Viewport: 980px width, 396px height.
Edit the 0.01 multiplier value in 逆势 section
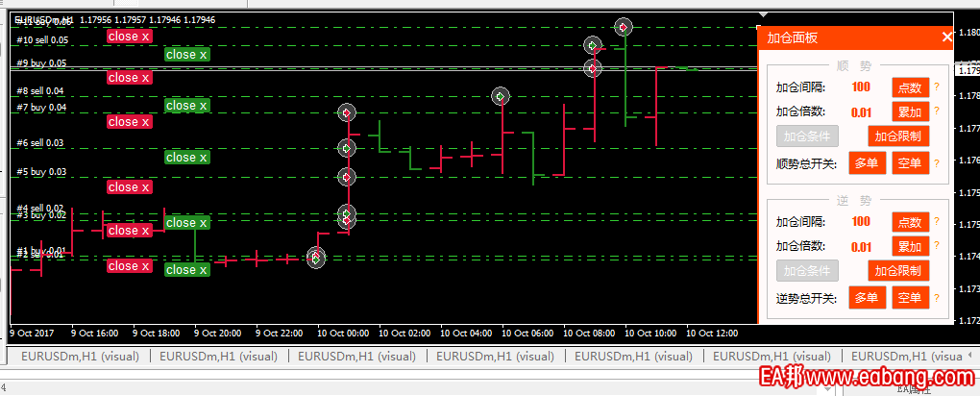(861, 247)
